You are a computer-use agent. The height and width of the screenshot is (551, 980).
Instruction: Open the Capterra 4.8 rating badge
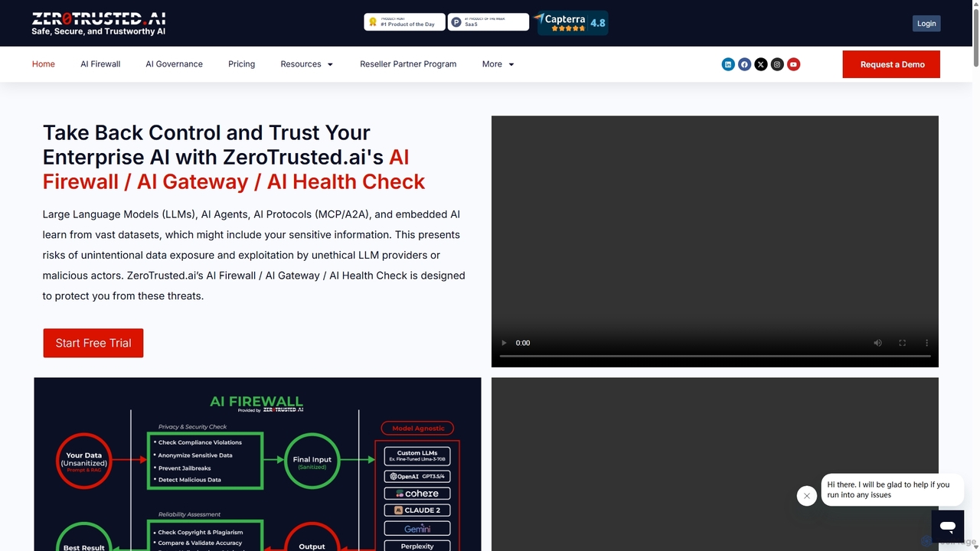572,22
